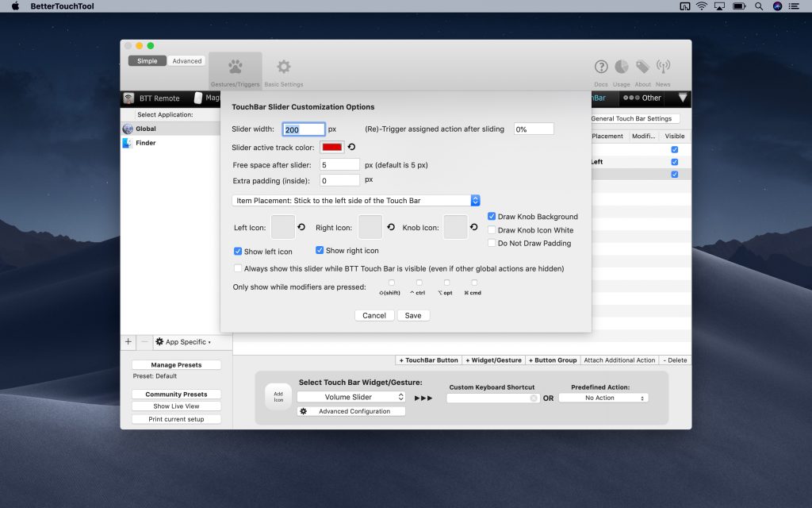Open Siri from the menu bar
This screenshot has width=812, height=508.
[777, 6]
